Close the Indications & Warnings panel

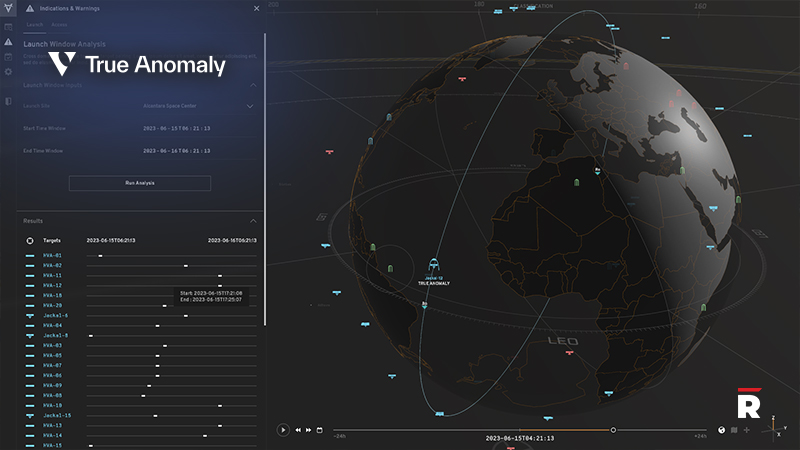pyautogui.click(x=257, y=8)
